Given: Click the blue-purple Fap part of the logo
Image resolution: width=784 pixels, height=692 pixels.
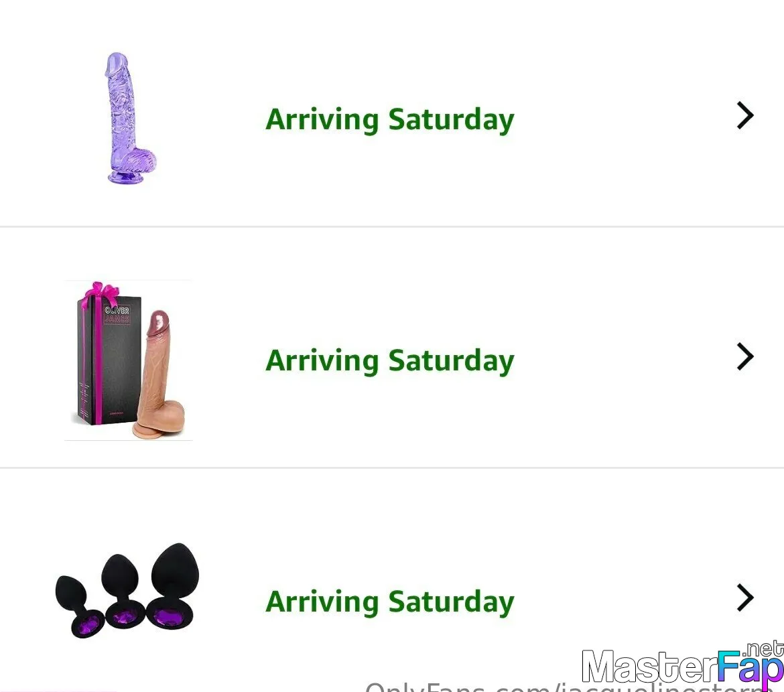Looking at the screenshot, I should pyautogui.click(x=750, y=667).
